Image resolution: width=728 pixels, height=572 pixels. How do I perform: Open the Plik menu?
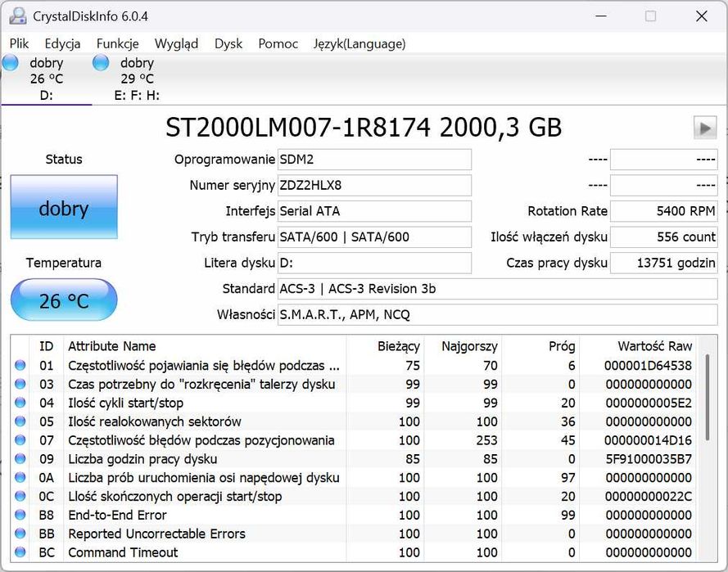pyautogui.click(x=19, y=43)
